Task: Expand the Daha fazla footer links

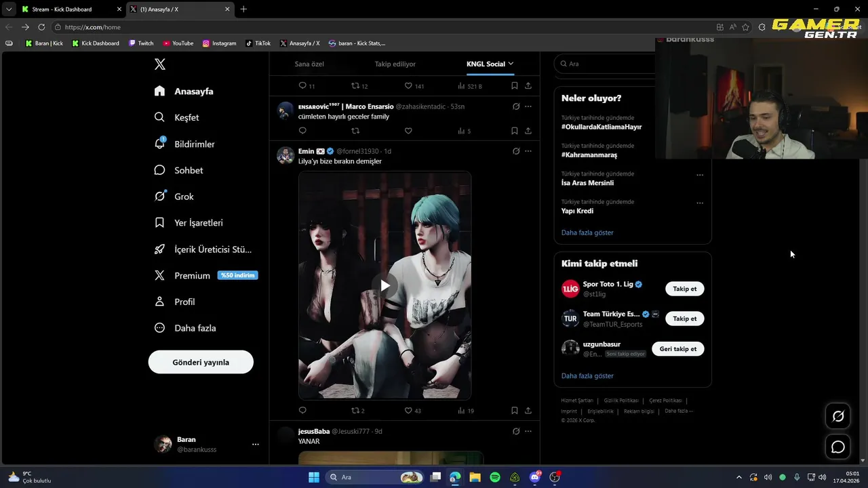Action: 679,411
